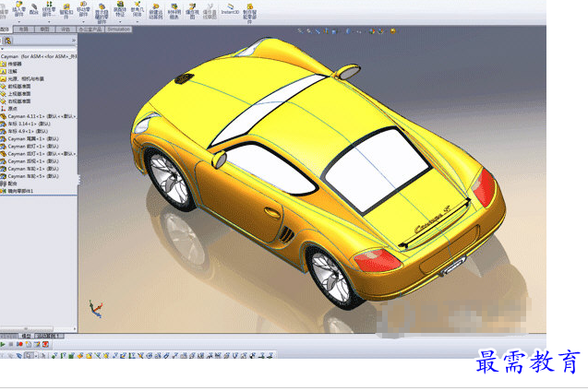Switch to the 模型 (Model) bottom tab

click(26, 336)
